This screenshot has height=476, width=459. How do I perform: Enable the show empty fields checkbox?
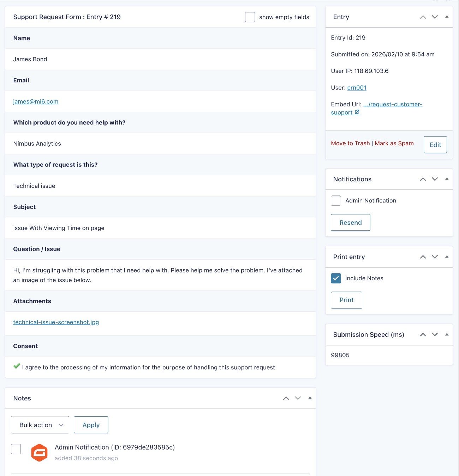250,17
